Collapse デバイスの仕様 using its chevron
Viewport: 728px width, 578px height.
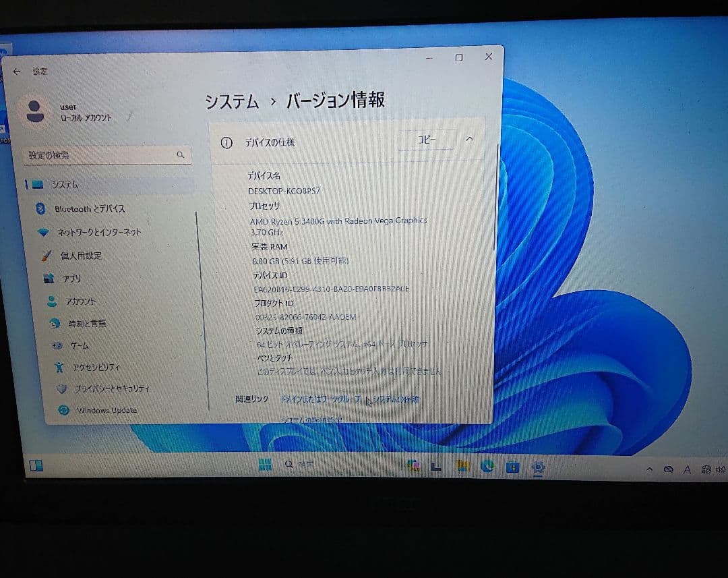pos(470,140)
